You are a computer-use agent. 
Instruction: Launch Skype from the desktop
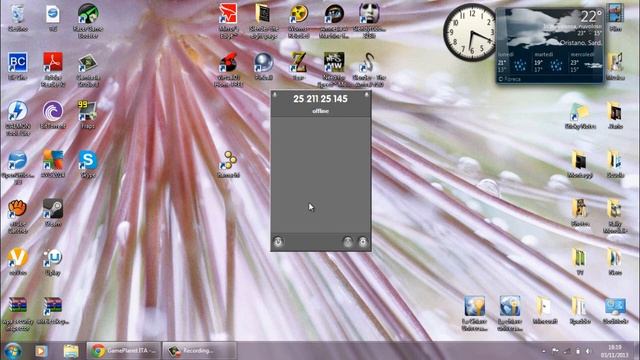point(88,163)
